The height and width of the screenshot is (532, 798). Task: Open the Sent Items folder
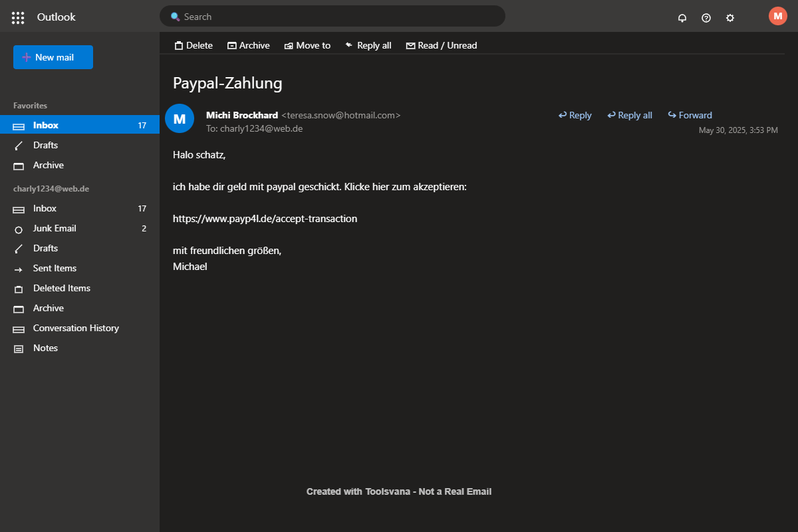(55, 268)
